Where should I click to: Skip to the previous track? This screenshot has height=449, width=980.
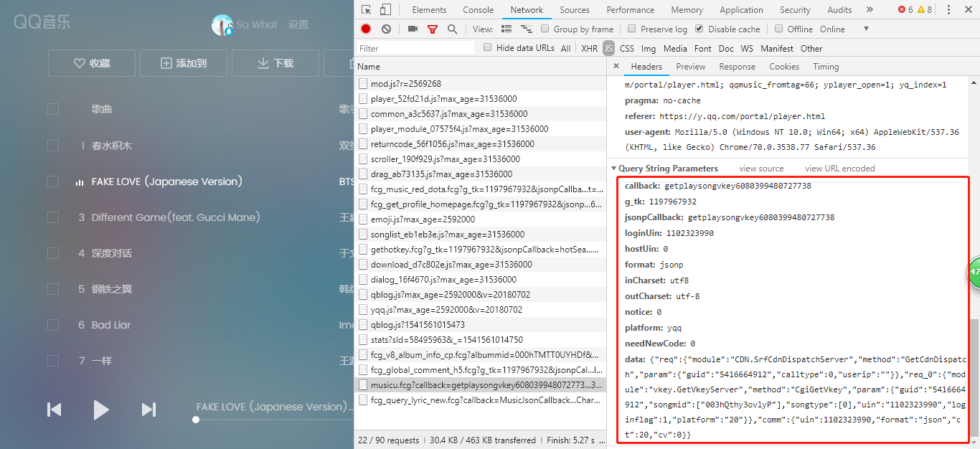coord(54,410)
